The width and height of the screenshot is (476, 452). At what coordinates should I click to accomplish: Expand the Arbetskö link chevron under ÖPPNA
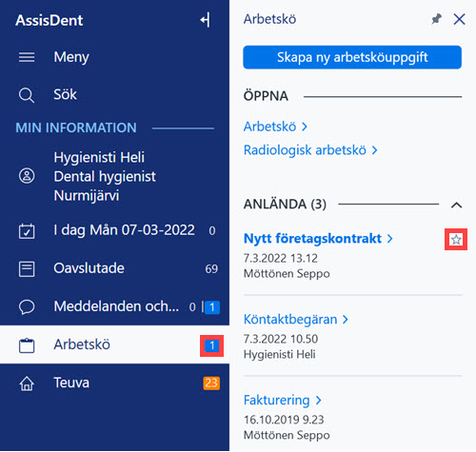coord(305,127)
